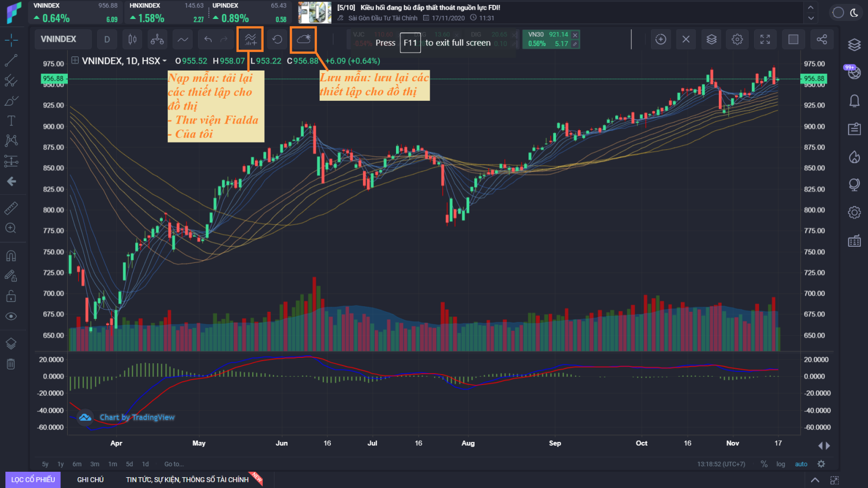Click the save chart template cloud icon
Screen dimensions: 868x488
(x=303, y=39)
